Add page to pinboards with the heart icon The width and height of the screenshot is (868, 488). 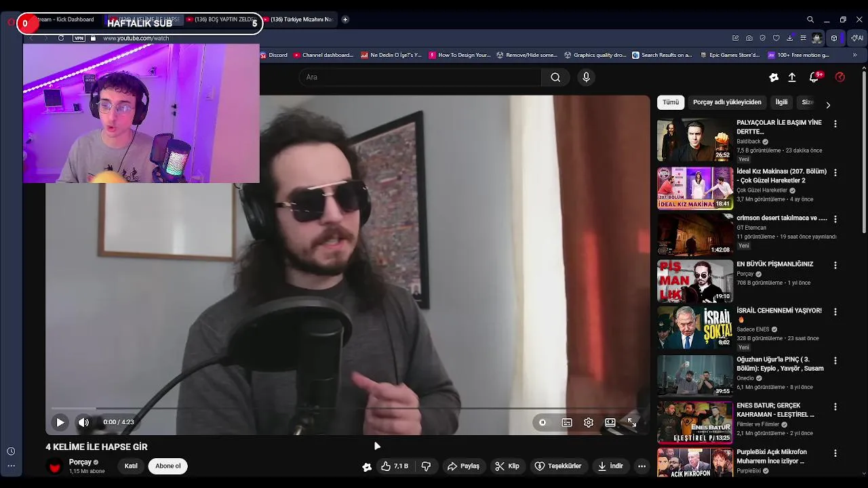pyautogui.click(x=776, y=38)
